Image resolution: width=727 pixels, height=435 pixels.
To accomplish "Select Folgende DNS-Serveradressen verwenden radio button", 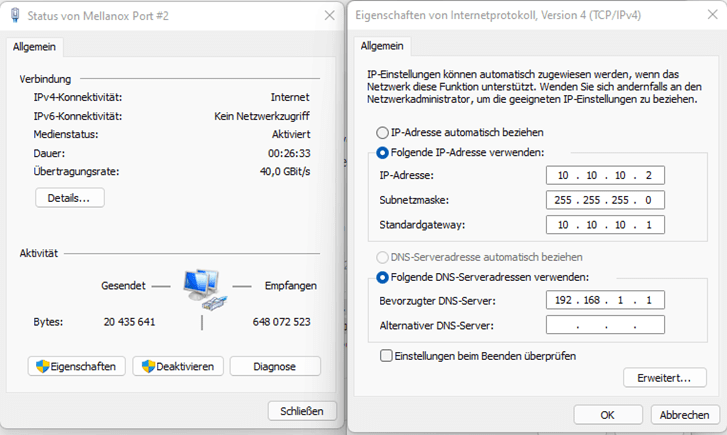I will tap(382, 277).
